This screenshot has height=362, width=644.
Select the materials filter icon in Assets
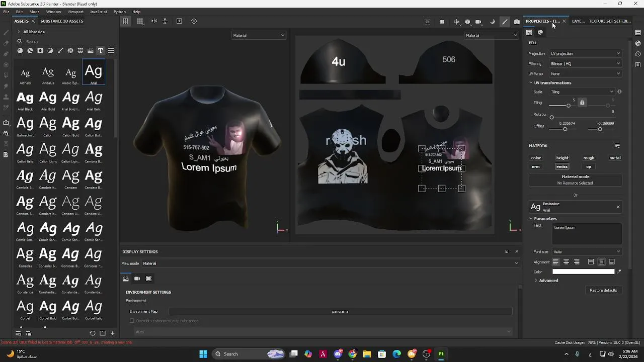tap(20, 51)
